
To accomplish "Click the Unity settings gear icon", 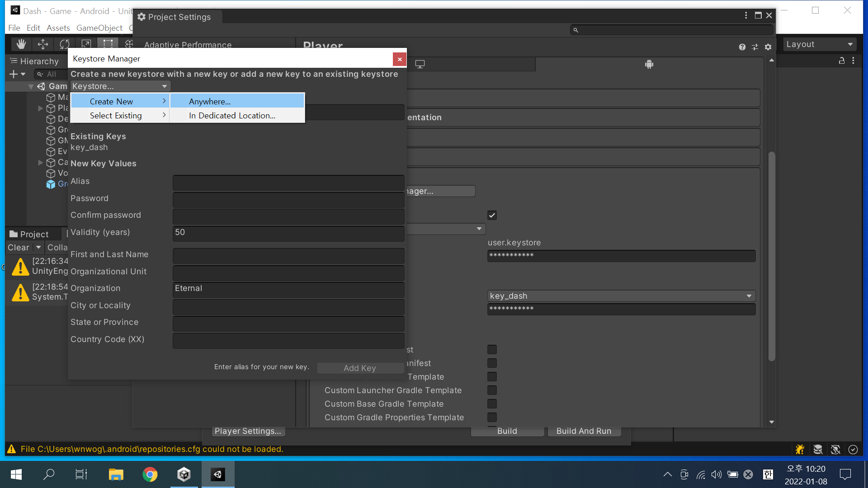I will 769,47.
